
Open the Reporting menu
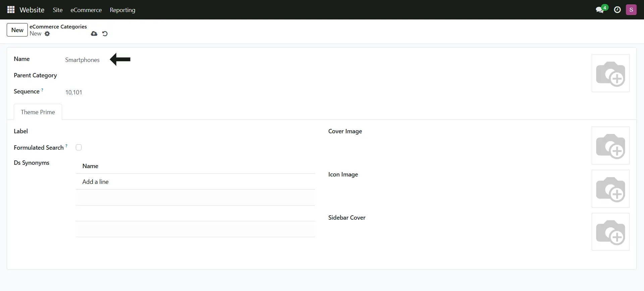[x=122, y=10]
